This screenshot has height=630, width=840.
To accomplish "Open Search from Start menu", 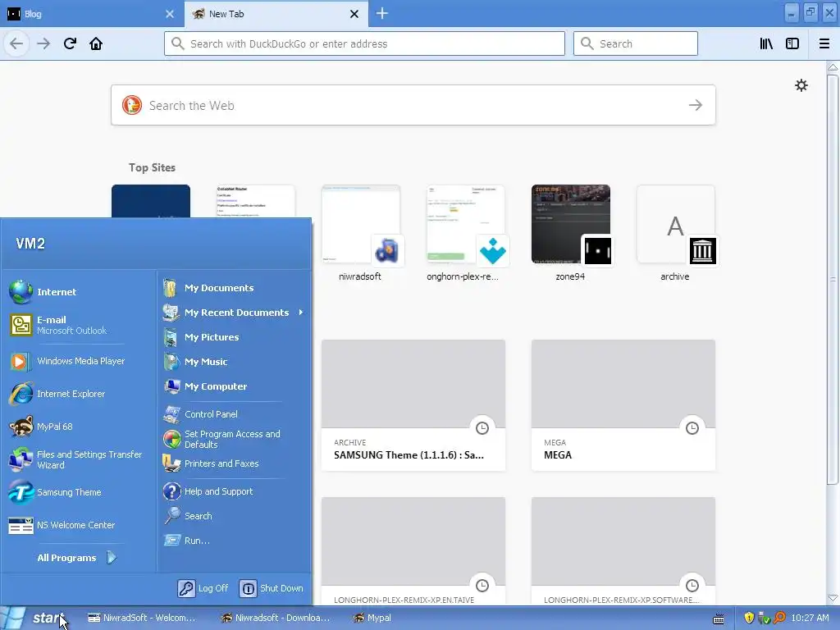I will [234, 516].
